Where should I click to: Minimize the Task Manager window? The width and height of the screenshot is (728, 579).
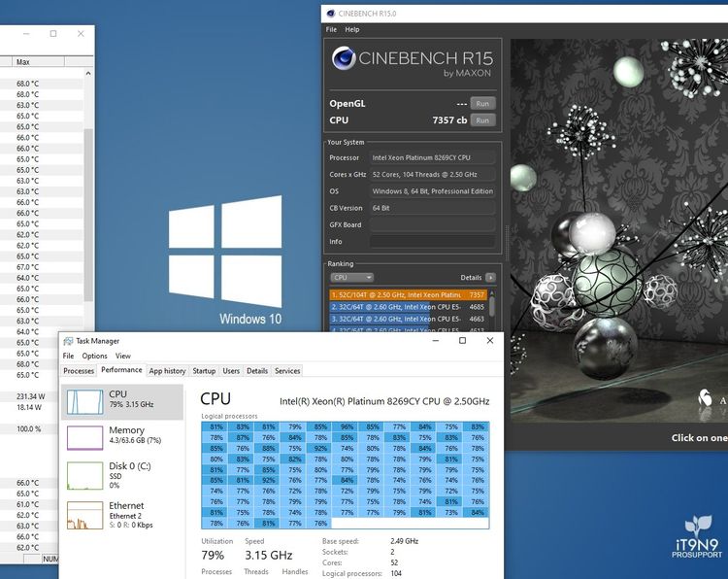(x=436, y=341)
